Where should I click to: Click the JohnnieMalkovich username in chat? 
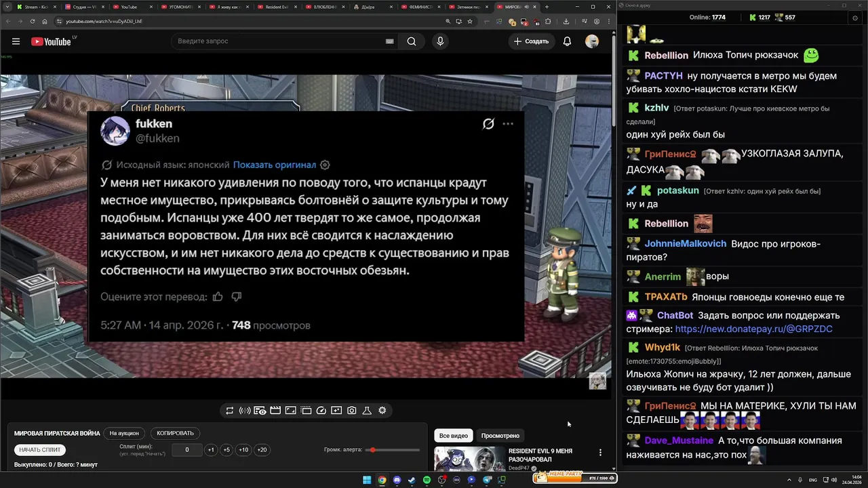pyautogui.click(x=685, y=243)
